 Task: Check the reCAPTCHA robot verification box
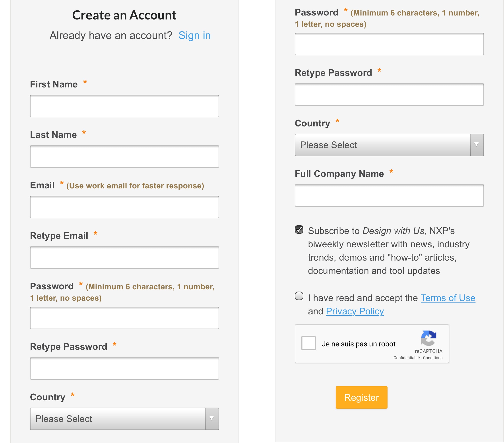(x=308, y=343)
